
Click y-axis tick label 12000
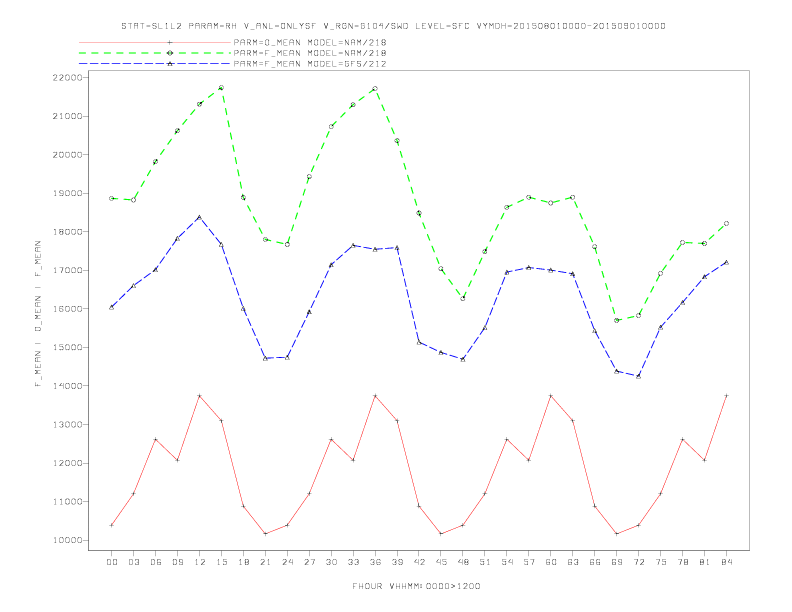click(67, 463)
